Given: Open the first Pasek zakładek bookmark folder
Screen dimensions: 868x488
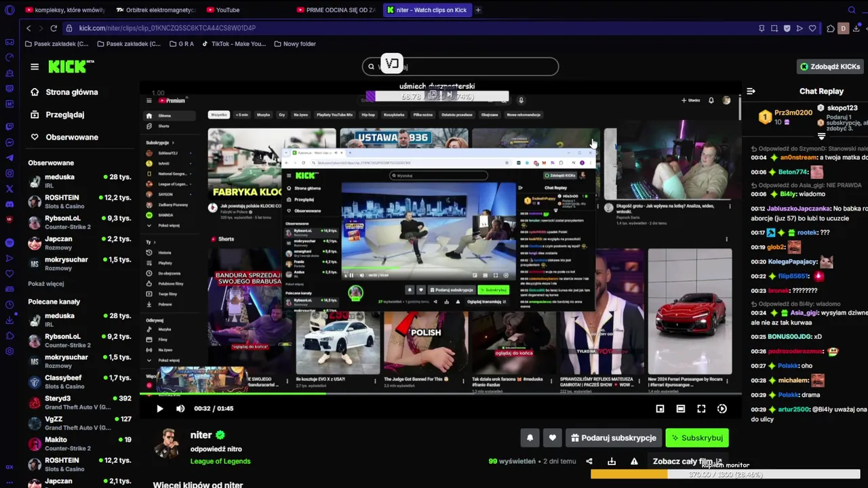Looking at the screenshot, I should pos(56,44).
